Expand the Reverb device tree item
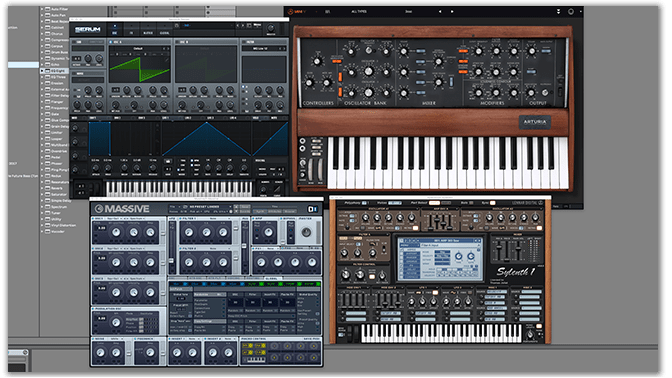 pos(42,188)
